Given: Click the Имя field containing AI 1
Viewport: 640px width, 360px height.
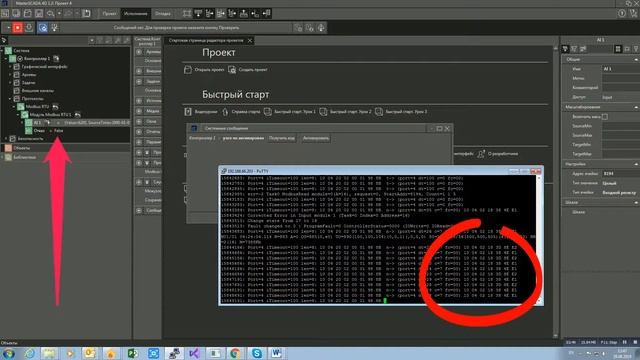Looking at the screenshot, I should (620, 69).
